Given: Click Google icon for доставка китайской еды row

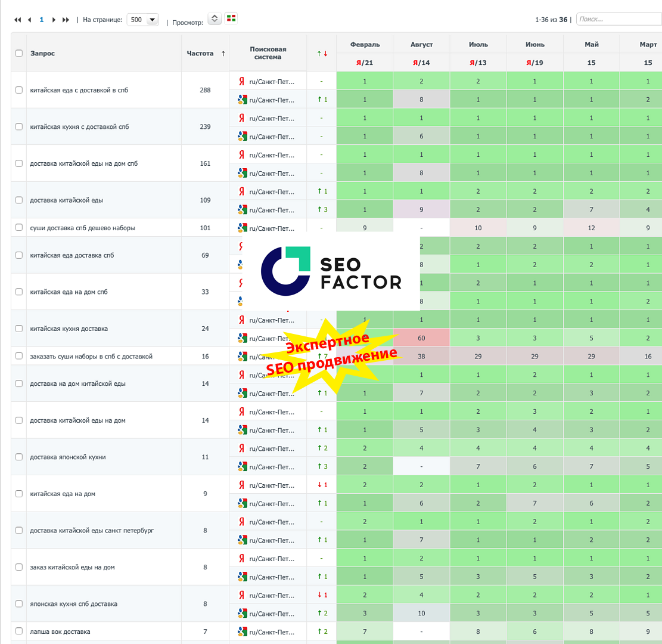Looking at the screenshot, I should (x=242, y=209).
